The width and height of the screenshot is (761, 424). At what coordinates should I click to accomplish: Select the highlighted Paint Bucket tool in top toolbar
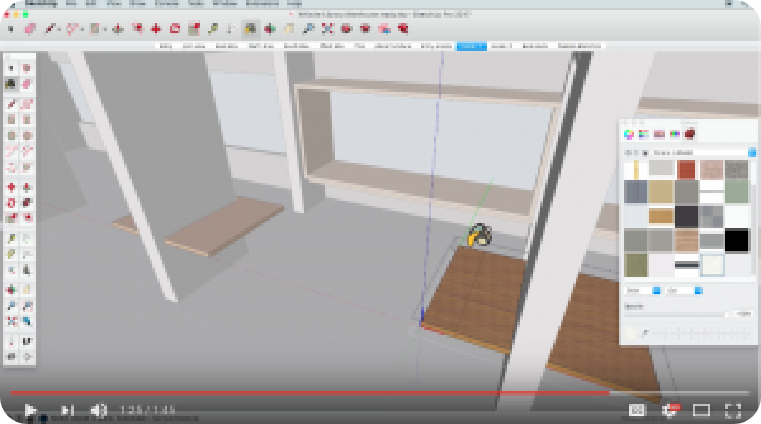point(250,29)
